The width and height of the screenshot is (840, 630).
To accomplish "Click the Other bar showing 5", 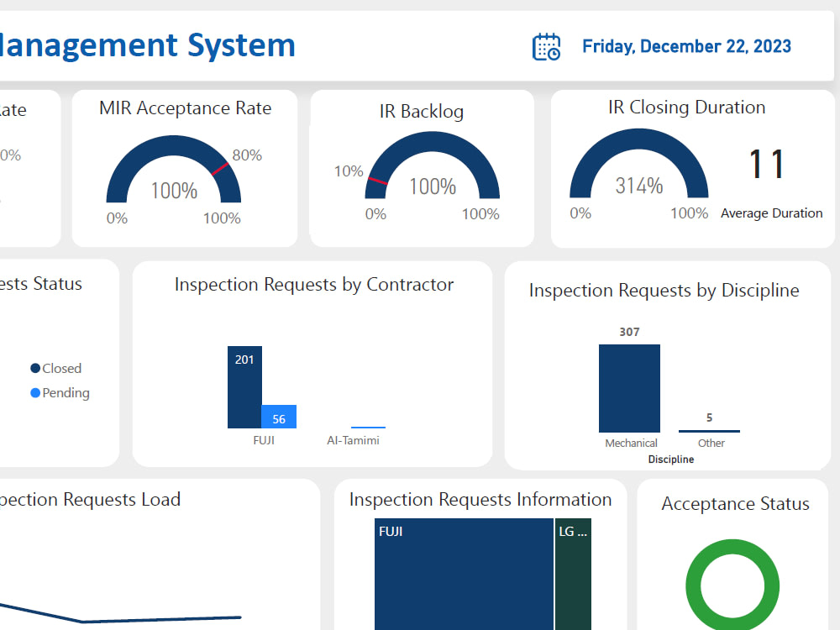I will [709, 430].
